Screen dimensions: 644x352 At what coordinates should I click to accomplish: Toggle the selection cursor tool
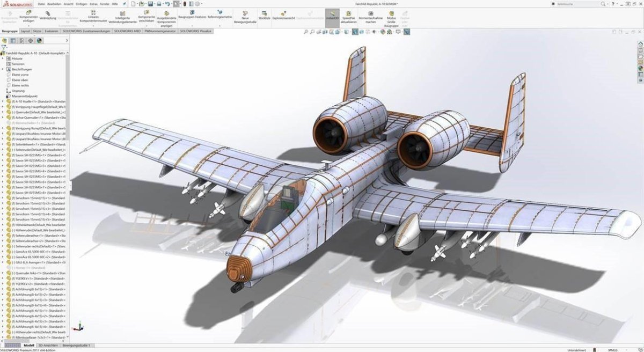click(x=177, y=4)
